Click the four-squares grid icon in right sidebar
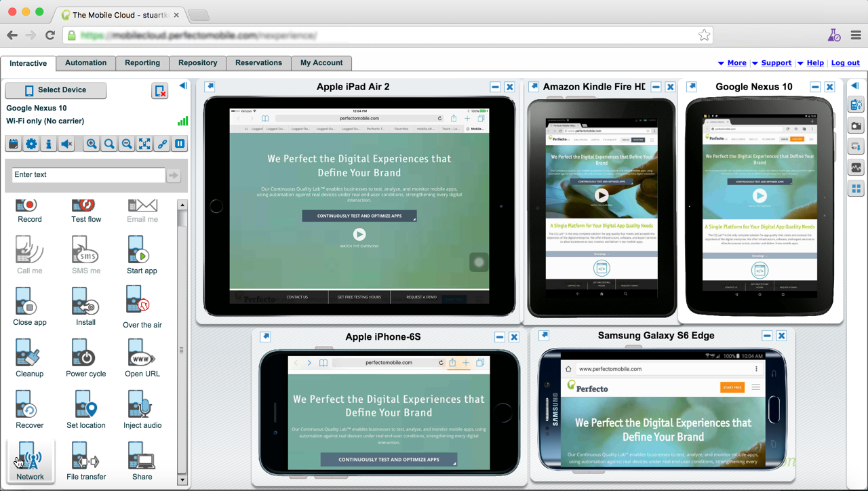 [x=856, y=189]
